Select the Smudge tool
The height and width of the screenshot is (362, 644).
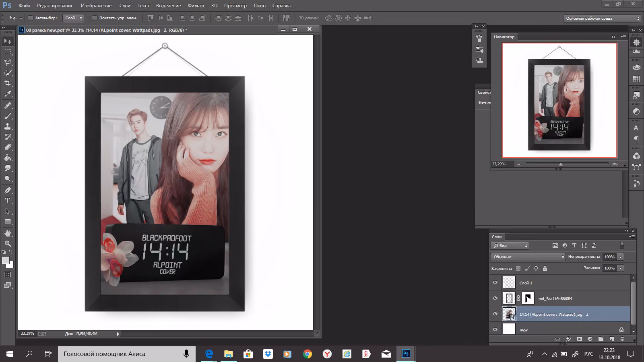[8, 168]
